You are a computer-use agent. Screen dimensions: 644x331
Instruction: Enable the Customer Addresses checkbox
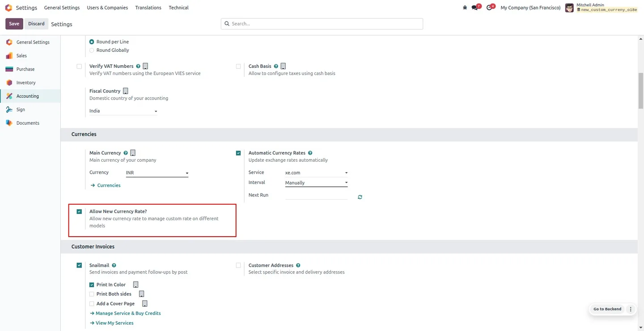pyautogui.click(x=238, y=265)
